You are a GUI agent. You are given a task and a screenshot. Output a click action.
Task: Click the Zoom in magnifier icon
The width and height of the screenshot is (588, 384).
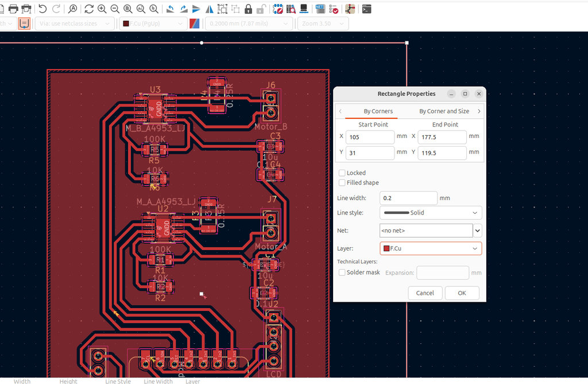102,9
